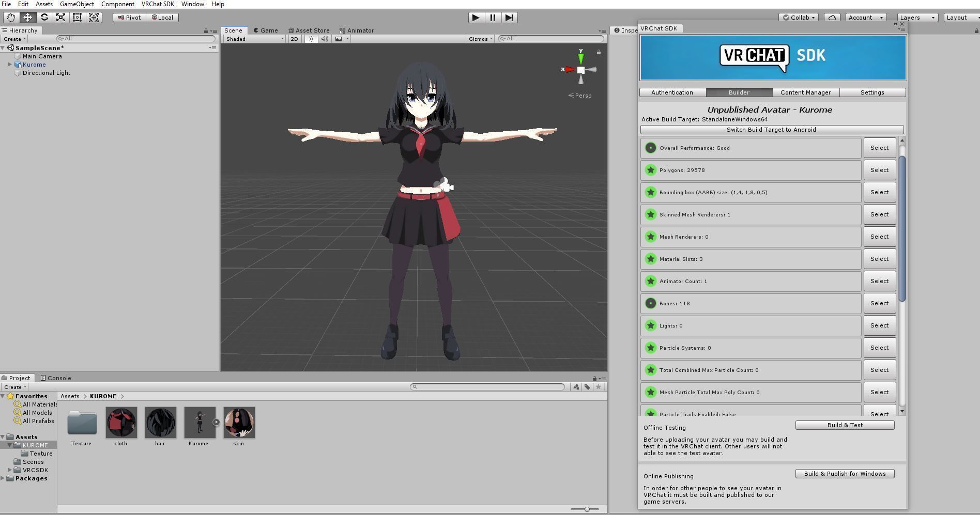
Task: Click the Pause button
Action: pos(493,17)
